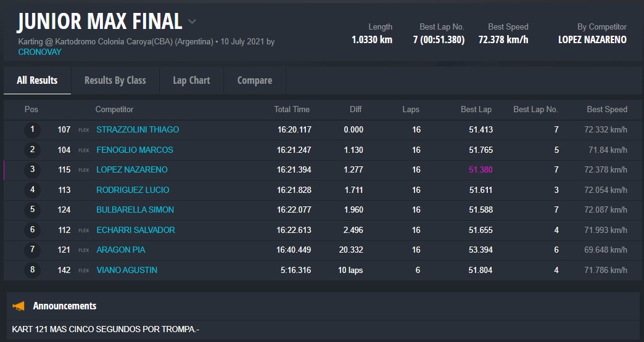
Task: Switch to the Results By Class tab
Action: coord(115,80)
